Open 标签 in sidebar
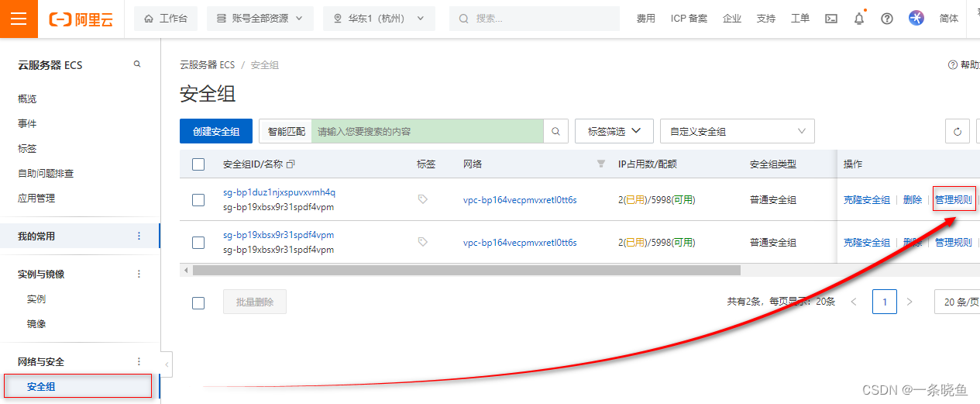Image resolution: width=980 pixels, height=404 pixels. (x=27, y=148)
